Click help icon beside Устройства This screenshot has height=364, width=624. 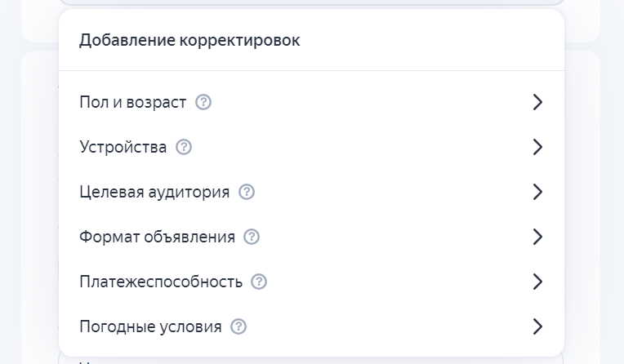coord(184,147)
